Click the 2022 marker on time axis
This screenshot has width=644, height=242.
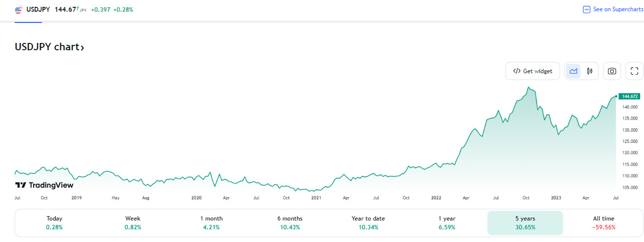pyautogui.click(x=436, y=198)
